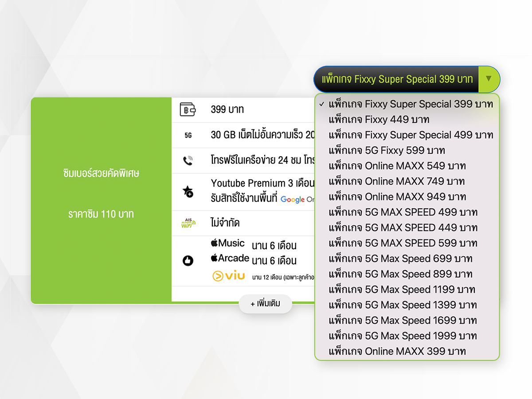532x399 pixels.
Task: Select checked Fixxy Super Special 399 บาท option
Action: coord(407,104)
